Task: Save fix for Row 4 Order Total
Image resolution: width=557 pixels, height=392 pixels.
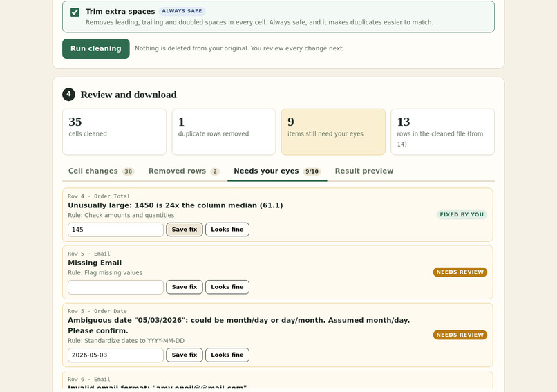Action: (185, 230)
